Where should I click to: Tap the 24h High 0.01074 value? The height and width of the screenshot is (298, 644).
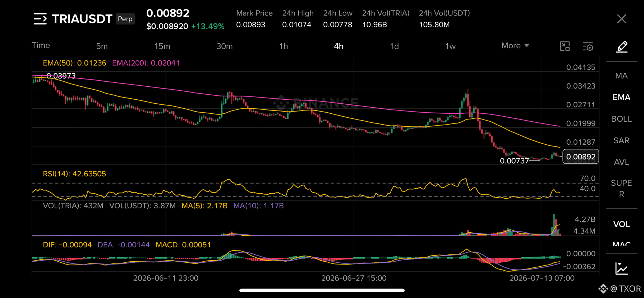[x=296, y=25]
